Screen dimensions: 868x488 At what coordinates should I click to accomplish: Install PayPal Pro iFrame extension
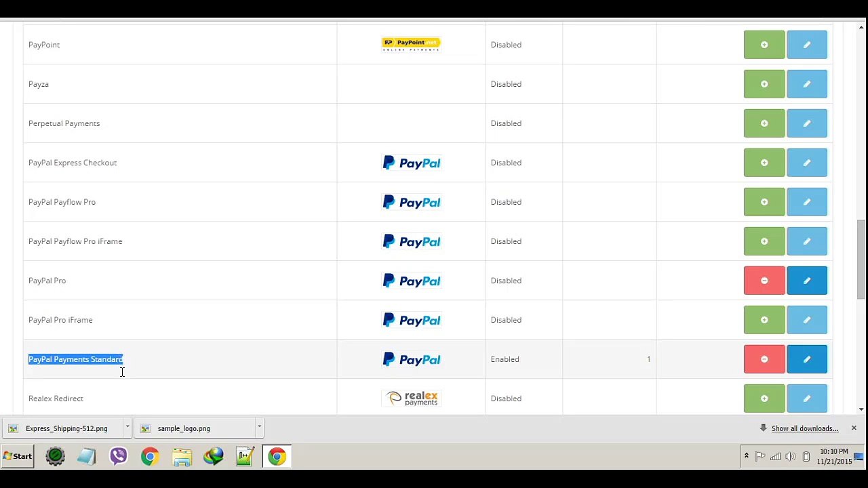click(x=764, y=320)
